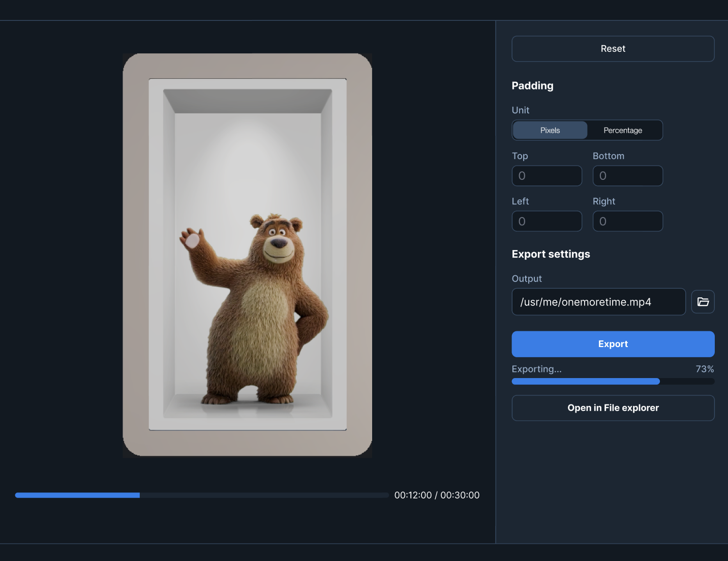The height and width of the screenshot is (561, 728).
Task: Select the Percentage segment of the unit switcher
Action: coord(623,130)
